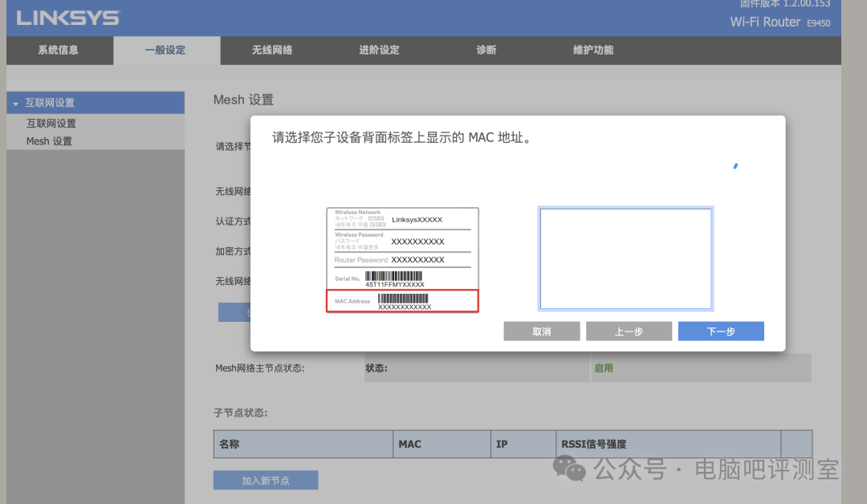Screen dimensions: 867x504
Task: Click the IP column header
Action: 523,445
